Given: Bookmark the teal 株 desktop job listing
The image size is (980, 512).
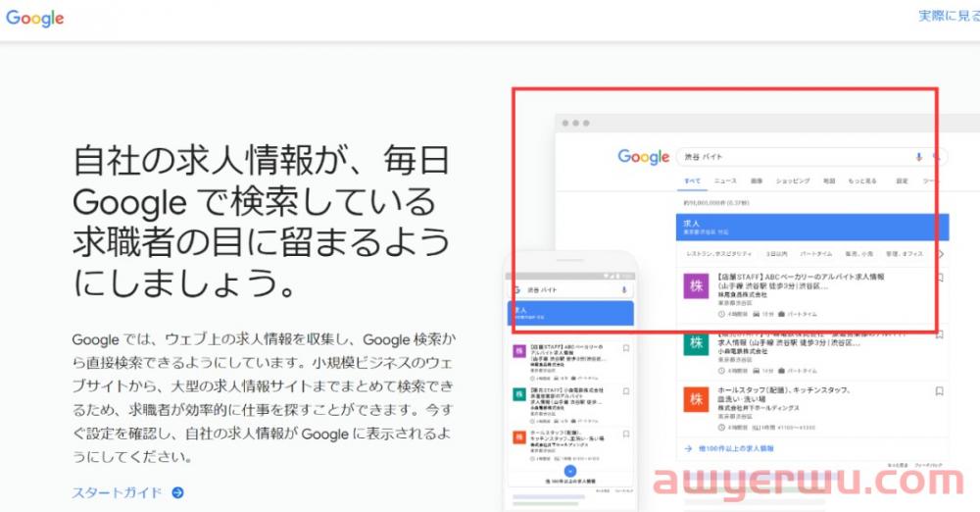Looking at the screenshot, I should pyautogui.click(x=940, y=334).
